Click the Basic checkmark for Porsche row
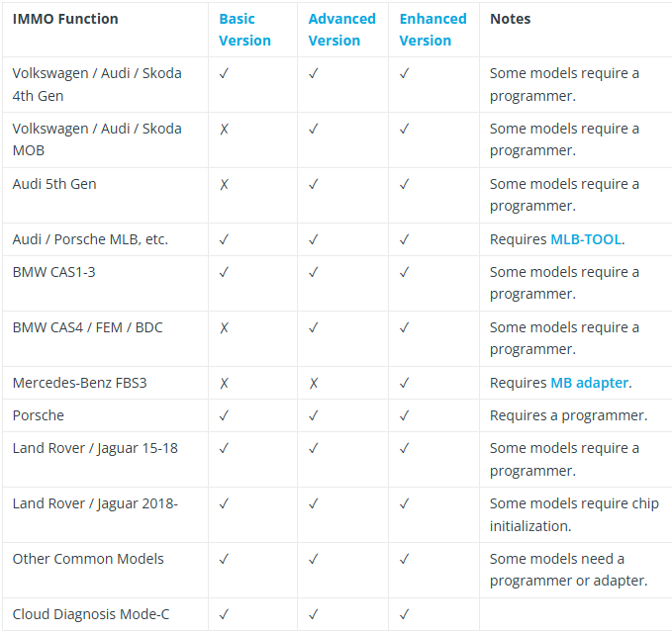The height and width of the screenshot is (633, 672). click(x=224, y=415)
